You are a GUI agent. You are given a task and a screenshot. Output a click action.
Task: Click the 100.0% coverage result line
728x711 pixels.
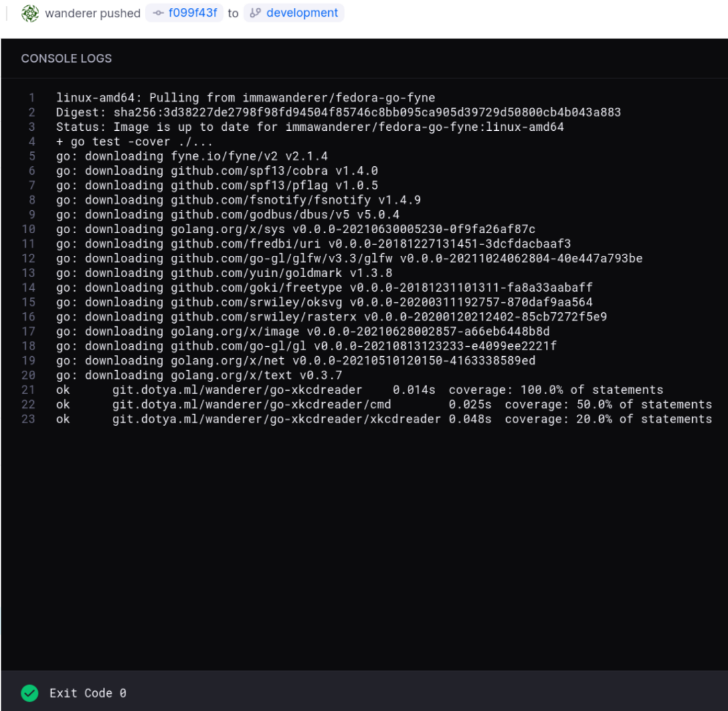tap(359, 390)
